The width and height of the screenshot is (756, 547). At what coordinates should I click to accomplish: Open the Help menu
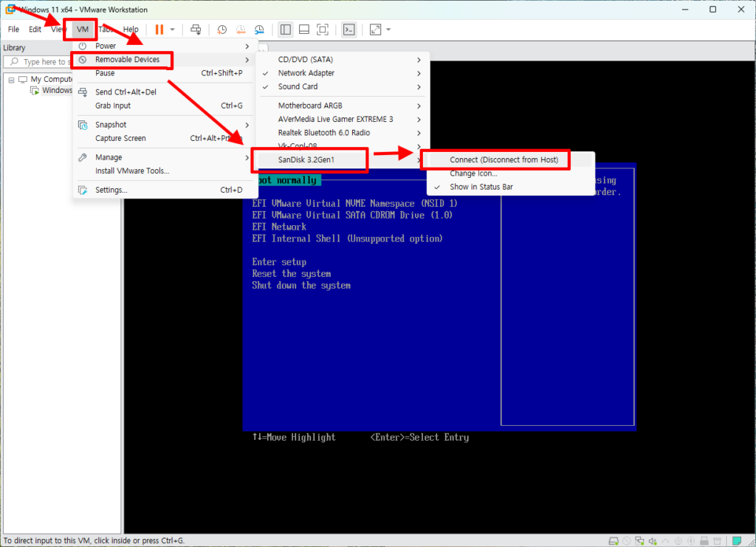coord(131,30)
